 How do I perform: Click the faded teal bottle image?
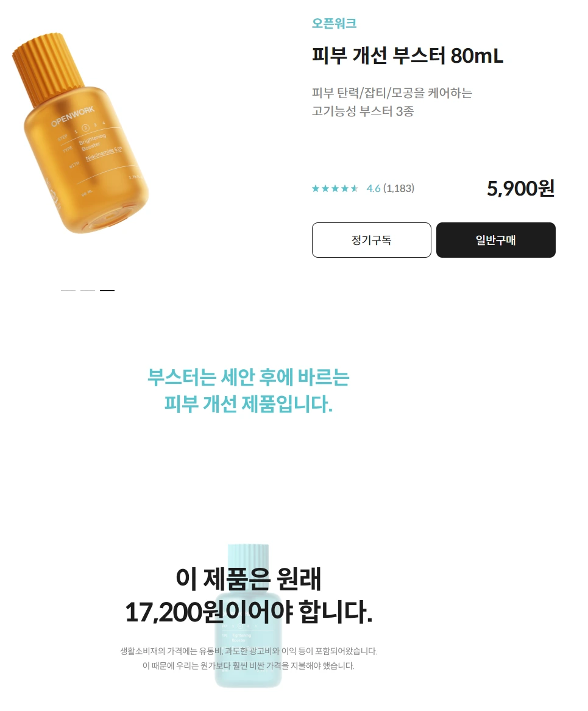coord(248,615)
